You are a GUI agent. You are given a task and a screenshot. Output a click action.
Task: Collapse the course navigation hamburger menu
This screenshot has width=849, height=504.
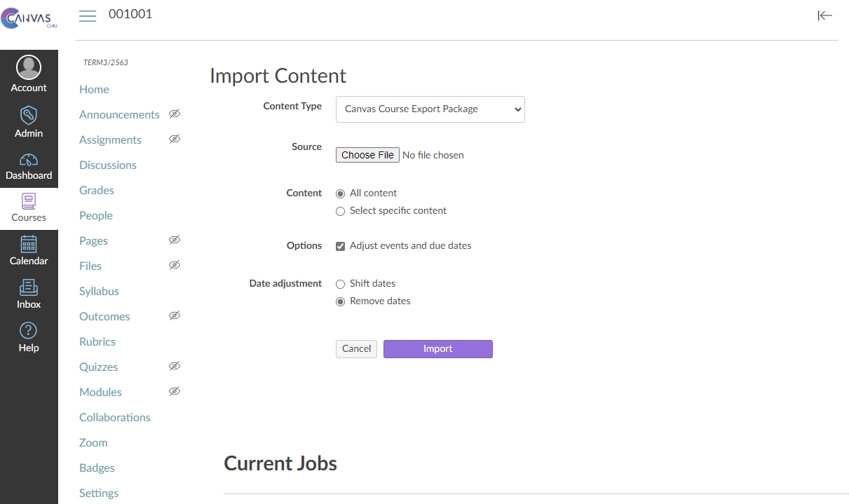pyautogui.click(x=88, y=16)
